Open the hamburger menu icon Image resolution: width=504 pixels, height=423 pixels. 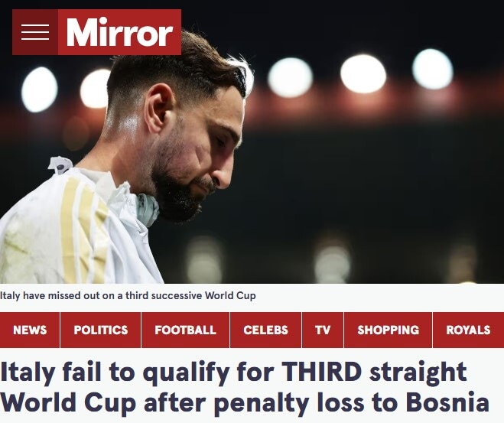coord(35,32)
